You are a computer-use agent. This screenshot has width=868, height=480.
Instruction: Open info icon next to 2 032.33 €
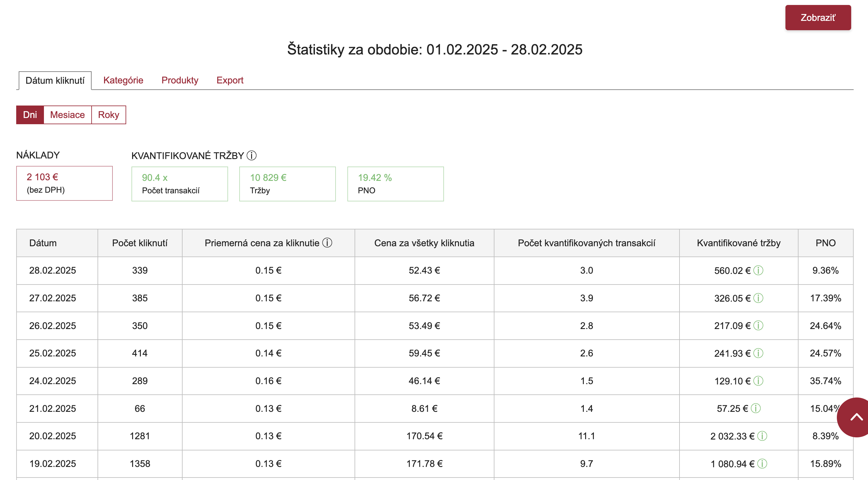[762, 436]
